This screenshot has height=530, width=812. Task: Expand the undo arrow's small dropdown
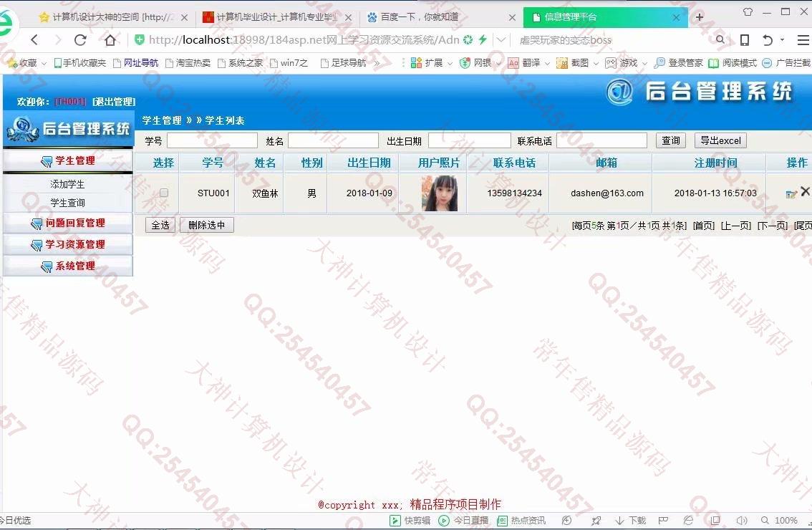pos(782,39)
